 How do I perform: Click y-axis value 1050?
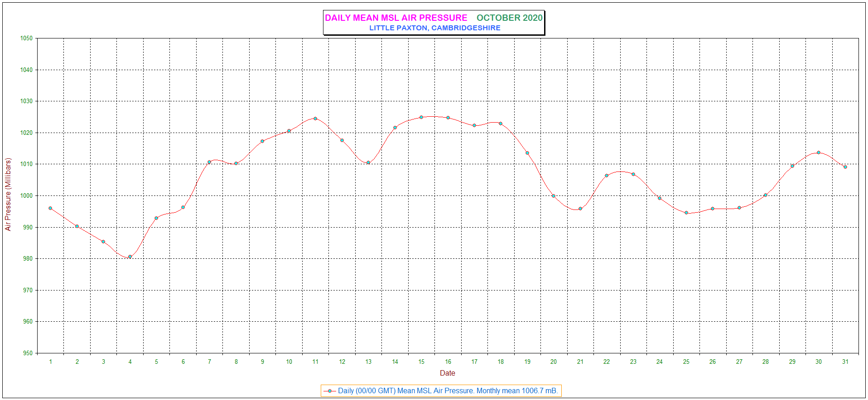pos(26,38)
